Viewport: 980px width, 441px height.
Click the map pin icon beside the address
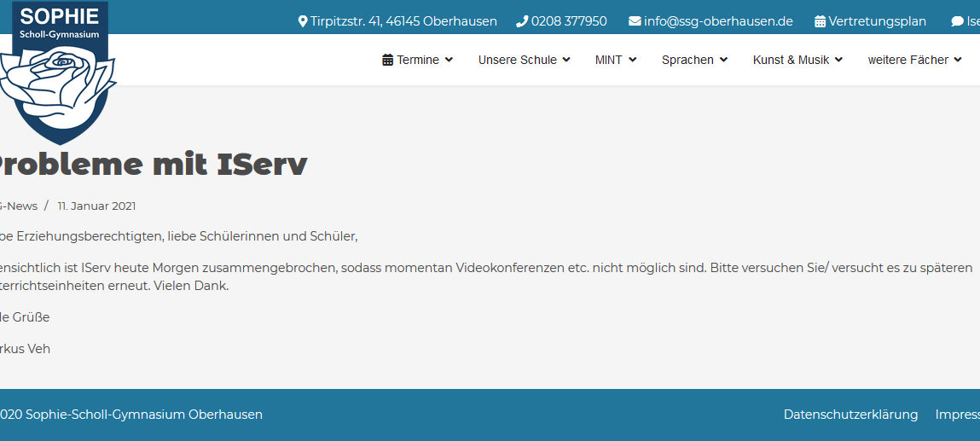pyautogui.click(x=303, y=21)
